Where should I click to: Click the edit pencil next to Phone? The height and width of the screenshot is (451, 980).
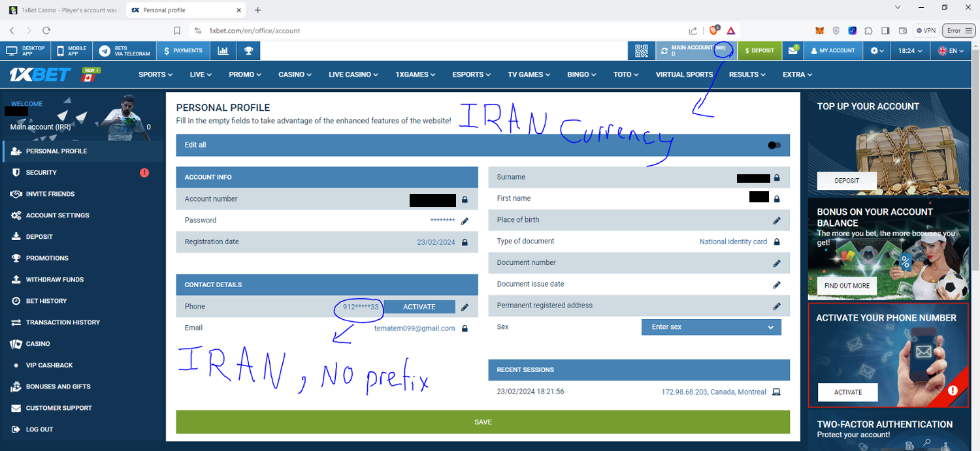(465, 307)
